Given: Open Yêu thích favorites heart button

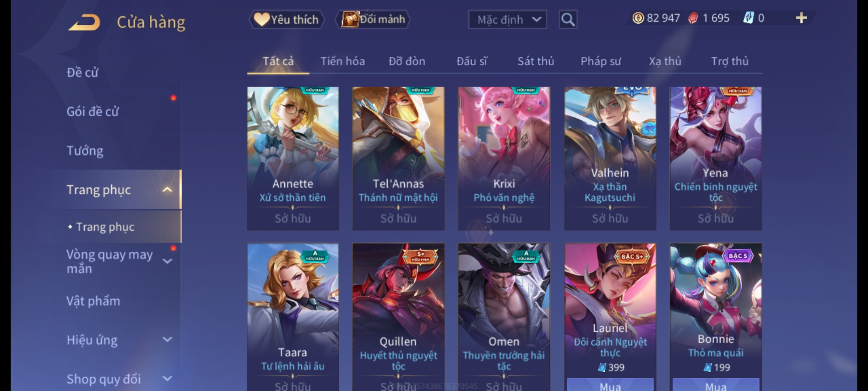Looking at the screenshot, I should pyautogui.click(x=286, y=20).
